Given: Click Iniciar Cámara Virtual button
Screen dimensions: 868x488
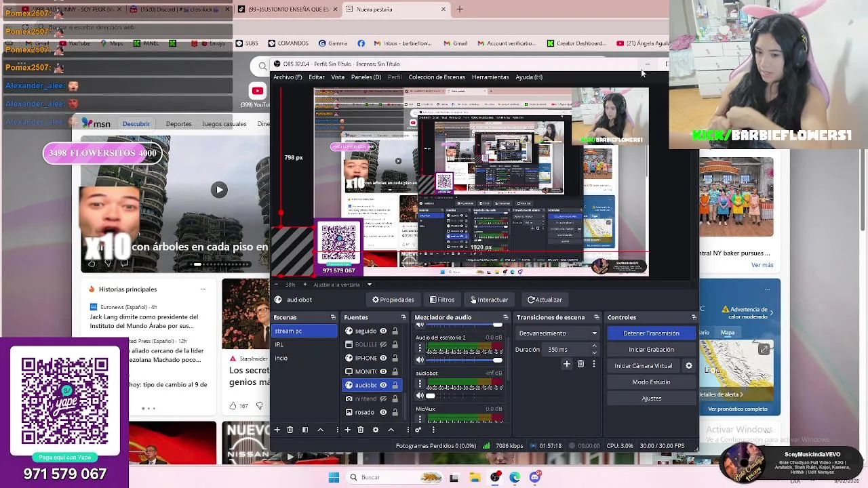Looking at the screenshot, I should pos(644,366).
